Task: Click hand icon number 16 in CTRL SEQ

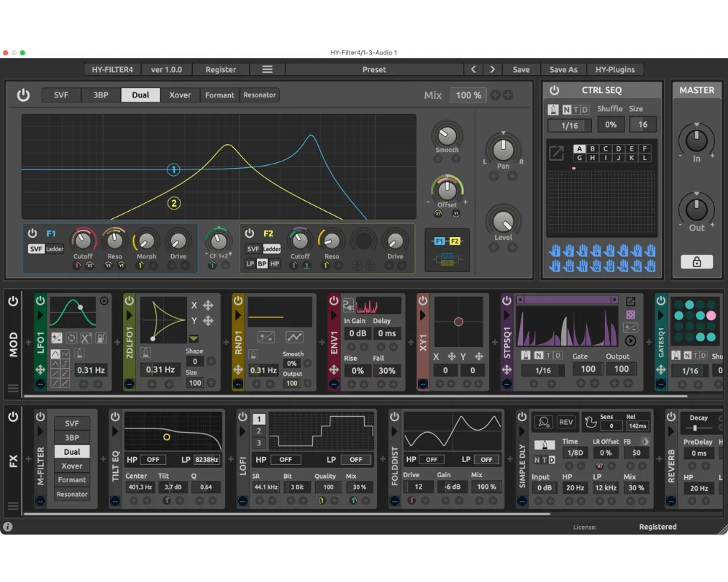Action: 651,266
